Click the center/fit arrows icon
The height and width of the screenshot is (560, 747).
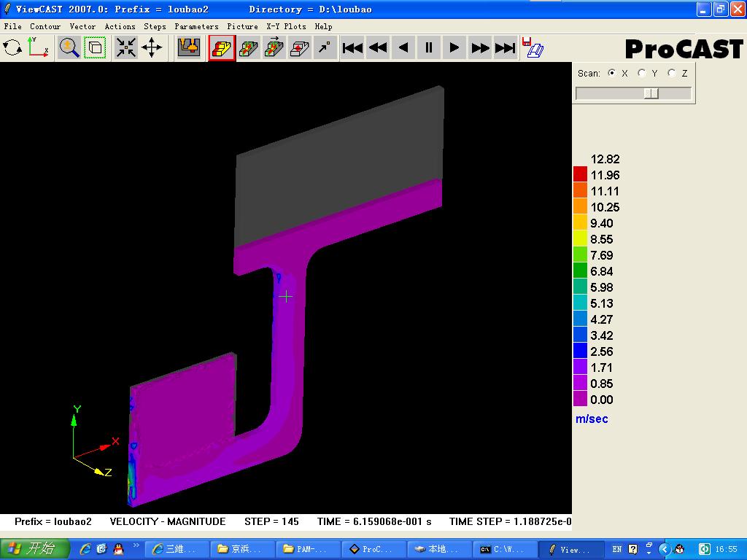pos(126,47)
